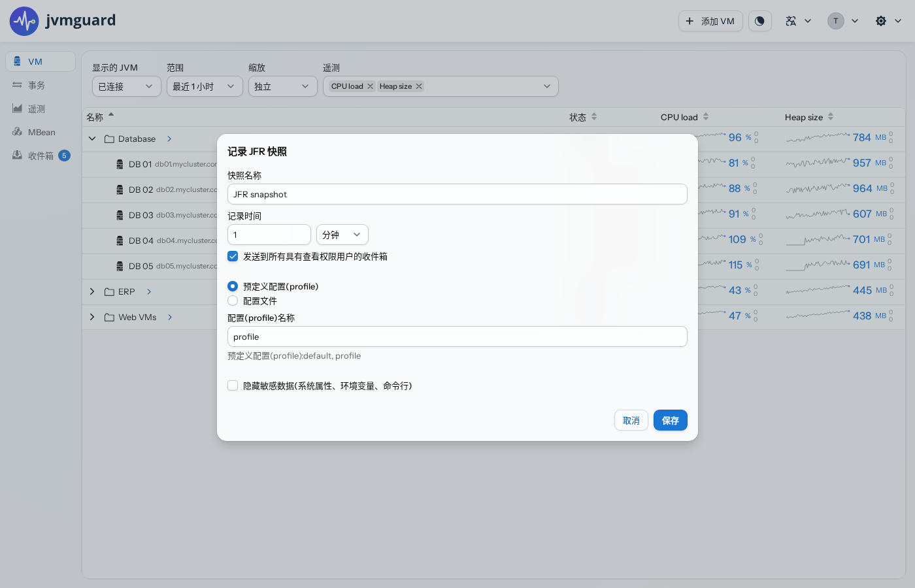The width and height of the screenshot is (915, 588).
Task: Open the user avatar T menu
Action: tap(836, 21)
